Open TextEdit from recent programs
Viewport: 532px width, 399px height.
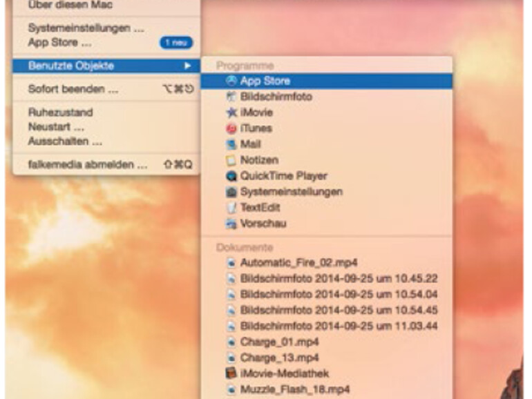[326, 208]
